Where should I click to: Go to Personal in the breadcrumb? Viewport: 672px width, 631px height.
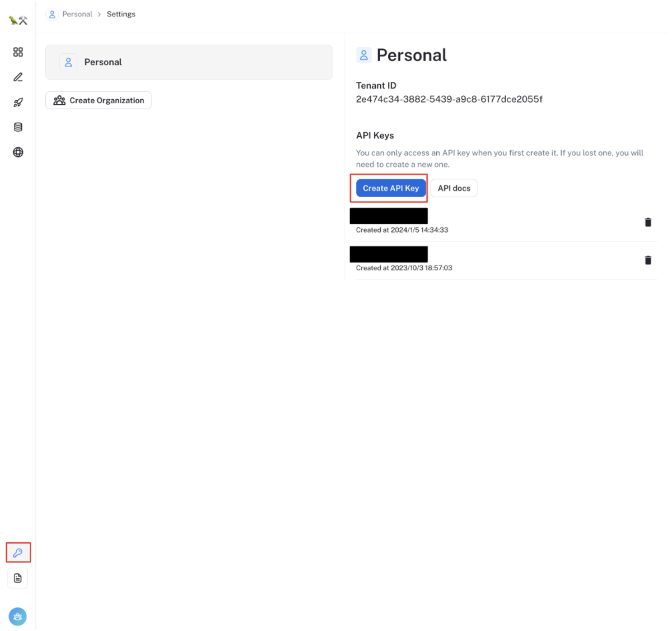77,14
